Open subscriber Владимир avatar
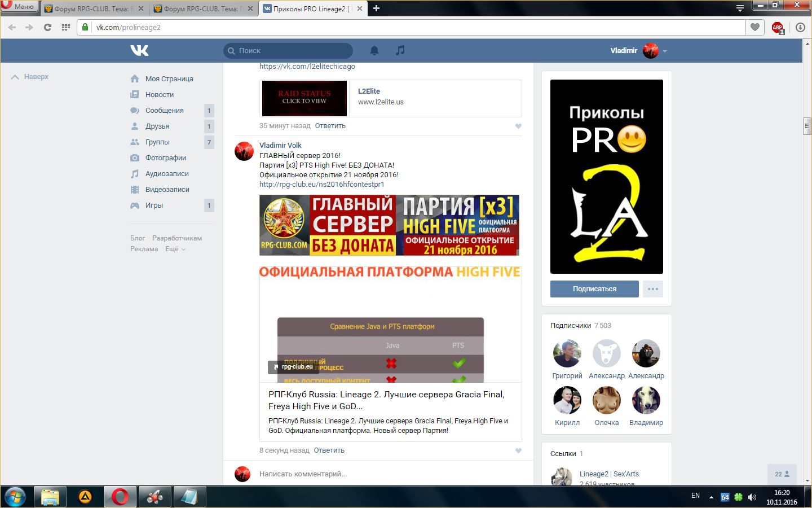812x508 pixels. tap(646, 401)
